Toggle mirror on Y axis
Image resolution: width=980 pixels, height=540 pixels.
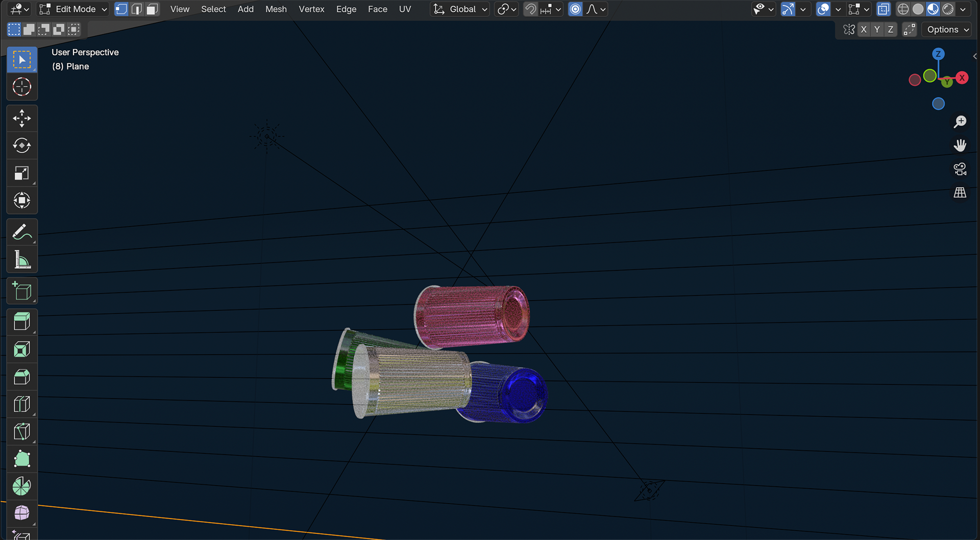877,30
